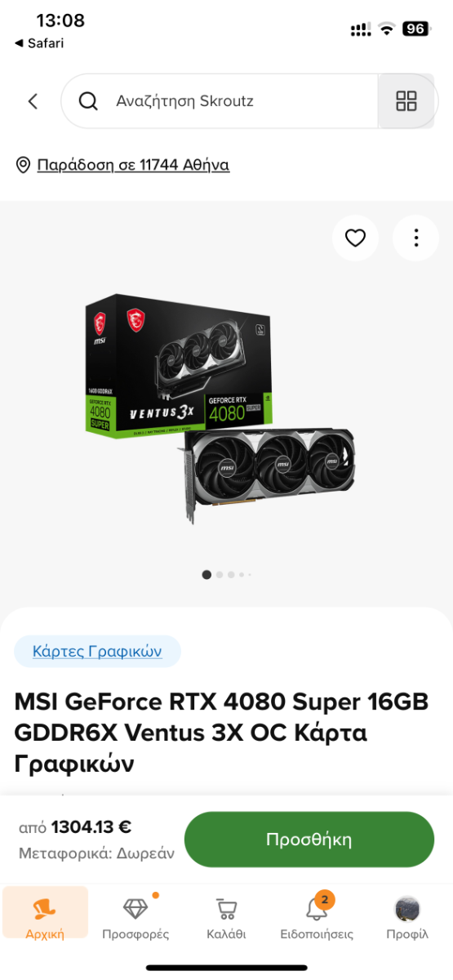The width and height of the screenshot is (453, 980).
Task: Open the Καλάθι cart tab
Action: click(226, 919)
